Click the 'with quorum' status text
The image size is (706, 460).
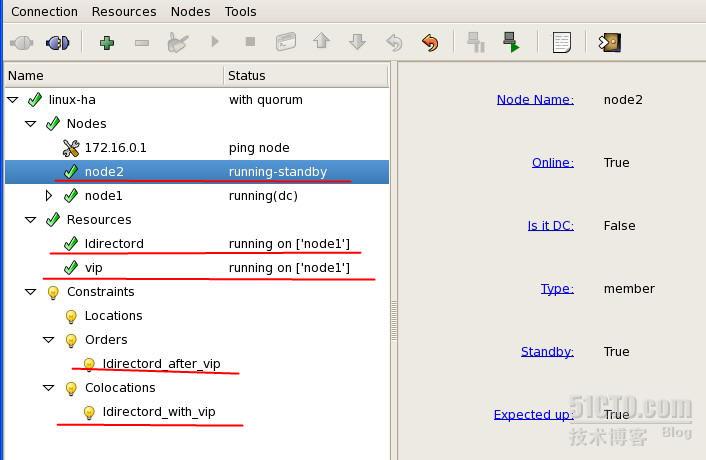tap(266, 99)
